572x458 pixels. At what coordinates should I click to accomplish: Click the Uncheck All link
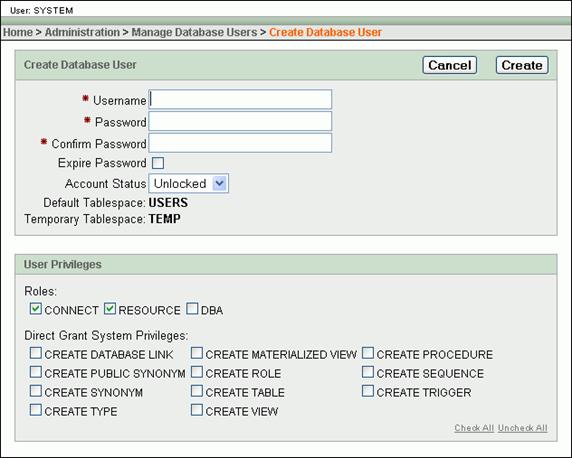coord(522,428)
